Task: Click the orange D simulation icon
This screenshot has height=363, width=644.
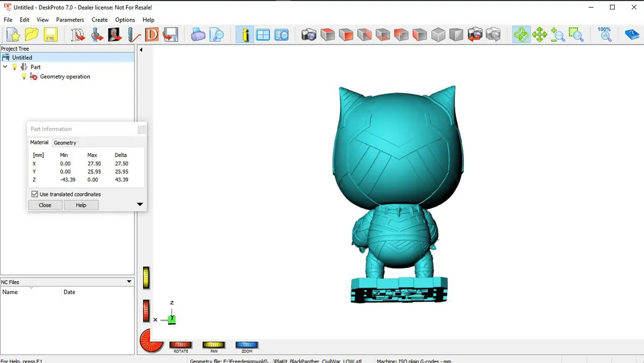Action: (152, 35)
